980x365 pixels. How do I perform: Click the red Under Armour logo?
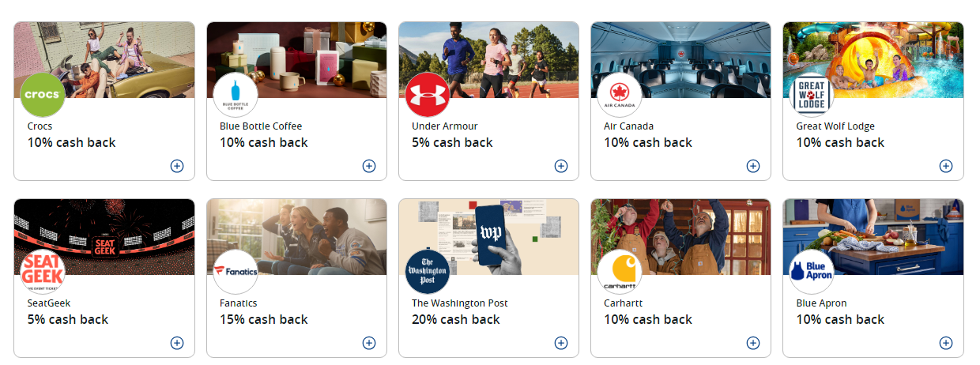click(428, 95)
